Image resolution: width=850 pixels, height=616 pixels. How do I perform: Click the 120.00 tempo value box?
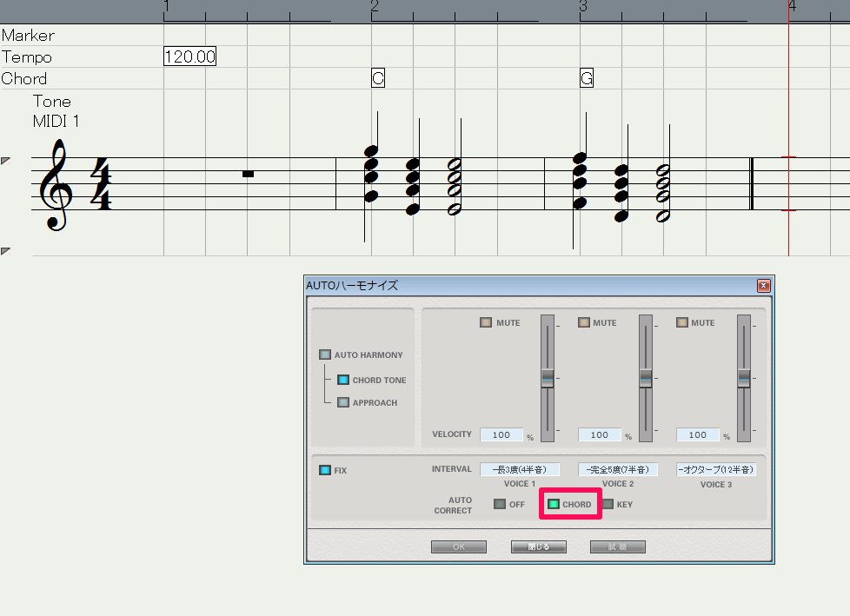(189, 56)
